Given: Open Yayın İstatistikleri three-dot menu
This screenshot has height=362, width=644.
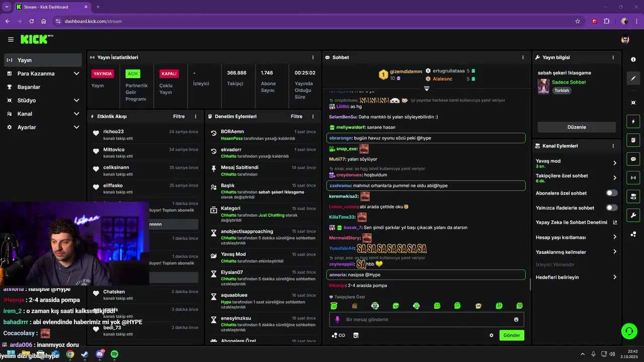Looking at the screenshot, I should point(313,57).
